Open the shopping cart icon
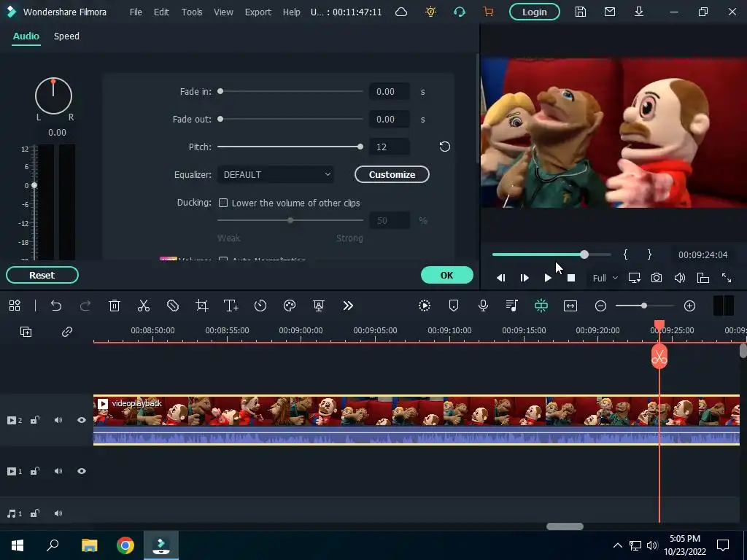This screenshot has width=747, height=560. [x=488, y=12]
